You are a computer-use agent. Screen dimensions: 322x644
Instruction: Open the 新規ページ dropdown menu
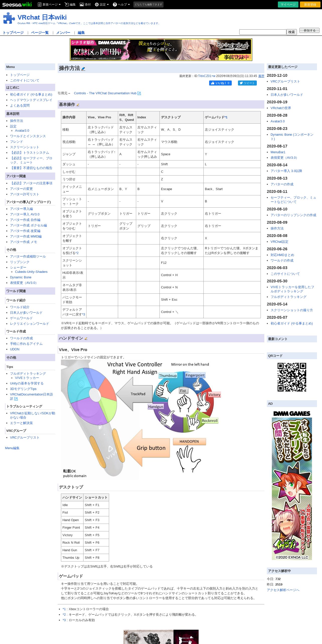[49, 5]
